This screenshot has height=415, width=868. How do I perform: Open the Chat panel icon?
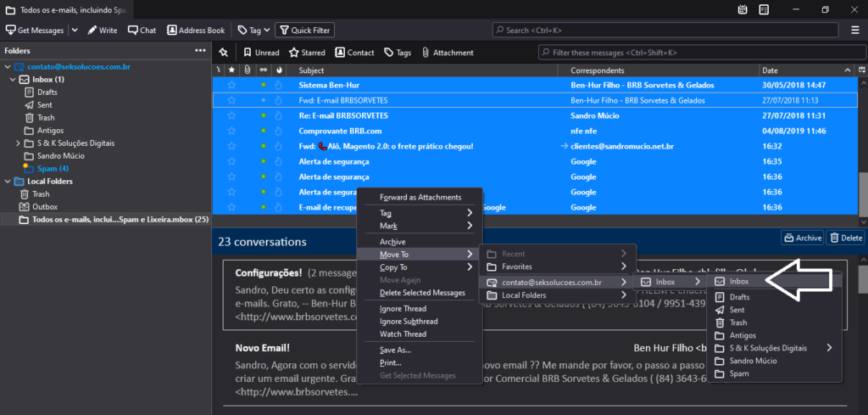coord(133,30)
